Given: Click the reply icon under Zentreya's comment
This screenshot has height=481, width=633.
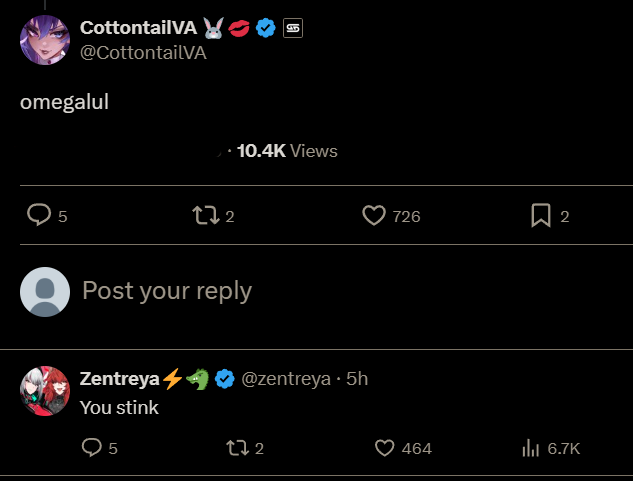Looking at the screenshot, I should click(x=92, y=448).
